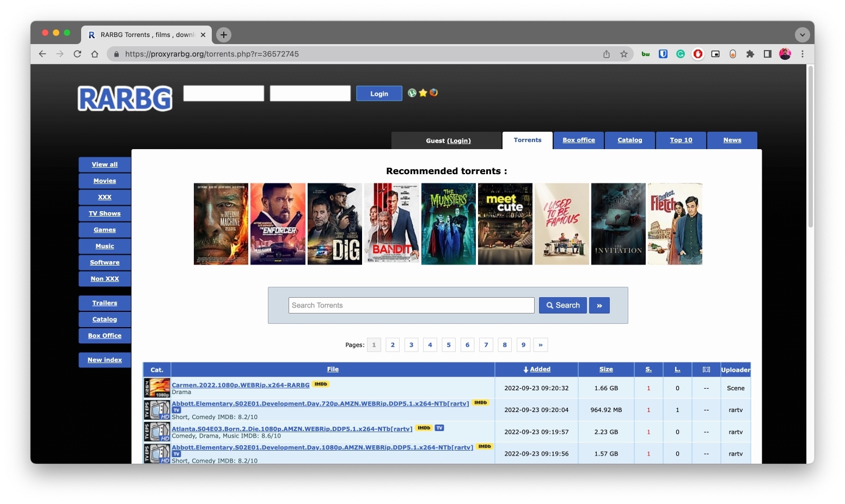
Task: Open the Grammarly extension icon
Action: tap(681, 54)
